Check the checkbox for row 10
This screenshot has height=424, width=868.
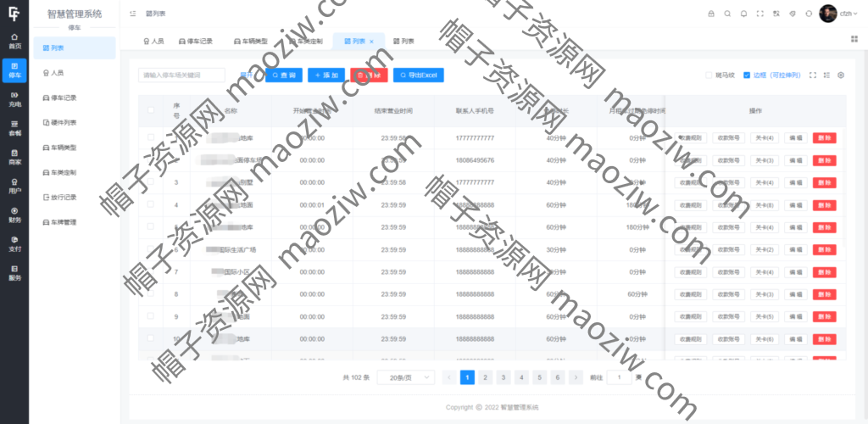coord(151,338)
